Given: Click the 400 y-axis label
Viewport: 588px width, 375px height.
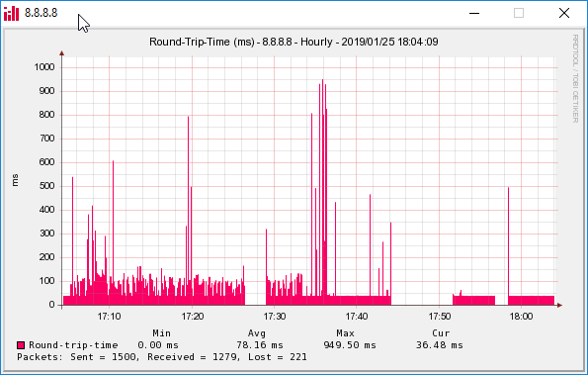Looking at the screenshot, I should tap(46, 210).
